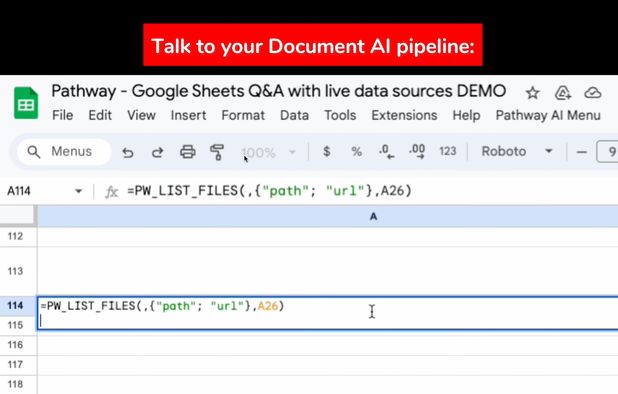Open the Format menu
This screenshot has height=394, width=618.
click(243, 115)
